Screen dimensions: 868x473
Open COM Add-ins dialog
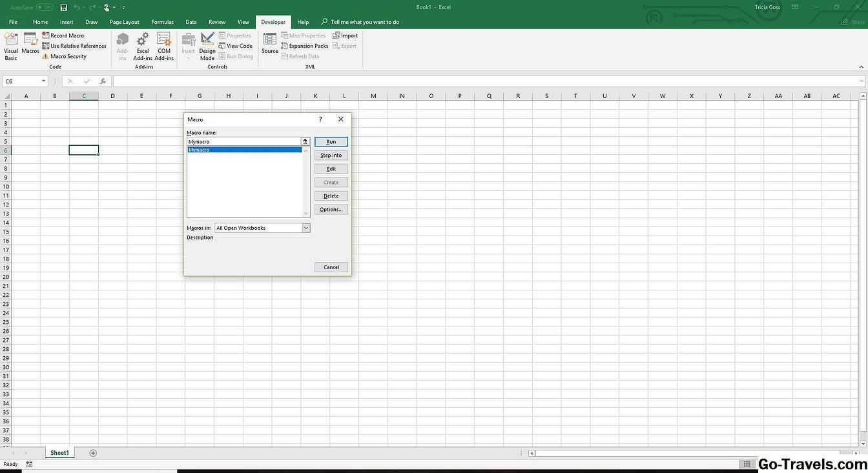click(164, 46)
